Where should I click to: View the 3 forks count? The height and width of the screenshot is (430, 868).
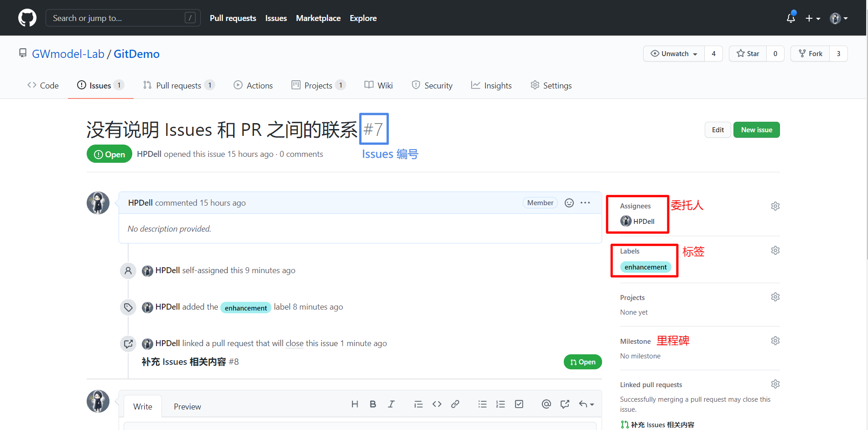(838, 54)
